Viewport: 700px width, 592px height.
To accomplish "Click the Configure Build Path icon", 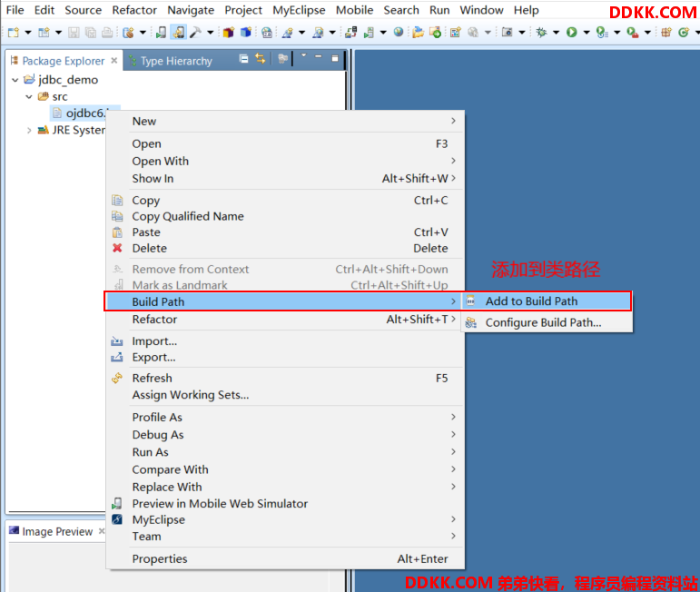I will pyautogui.click(x=471, y=322).
